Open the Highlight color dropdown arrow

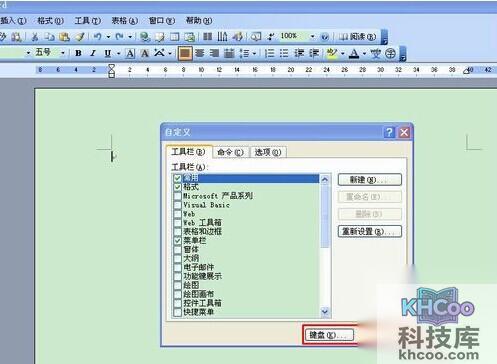point(342,53)
